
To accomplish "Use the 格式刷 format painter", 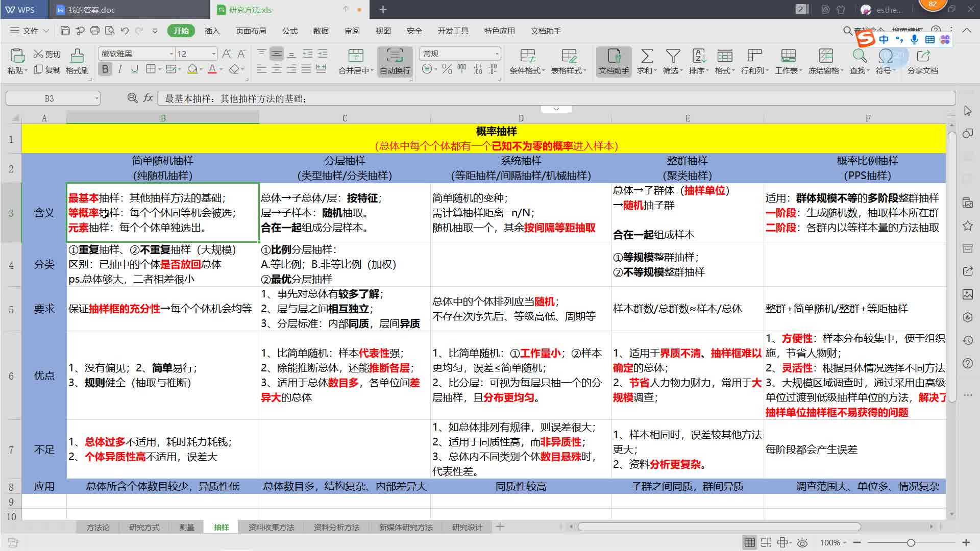I will click(77, 60).
